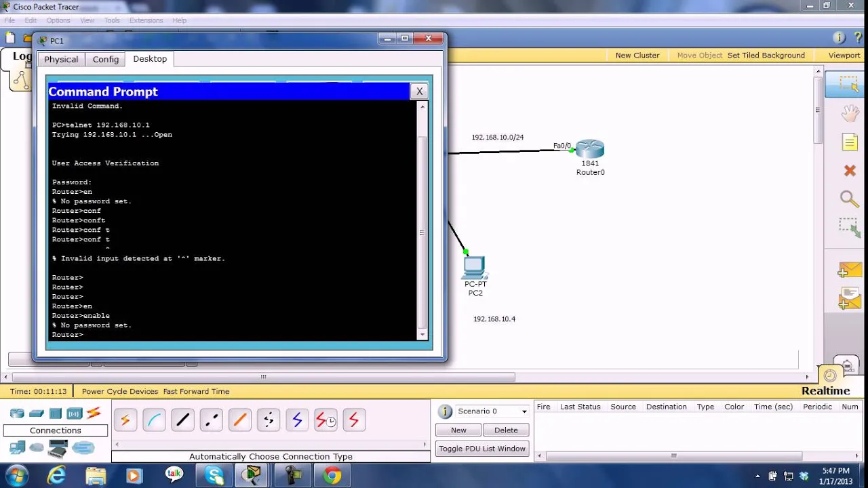868x488 pixels.
Task: Click New scenario button
Action: tap(458, 430)
